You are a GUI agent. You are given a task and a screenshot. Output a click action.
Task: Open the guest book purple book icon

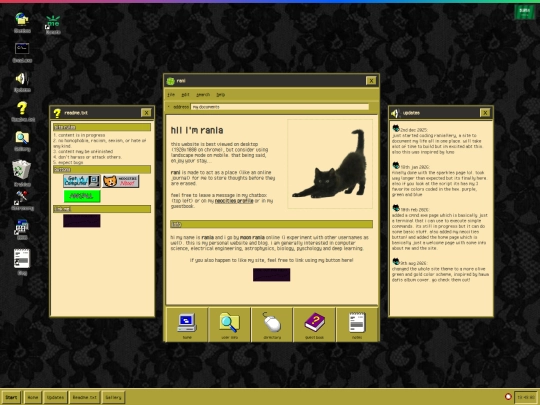click(x=314, y=322)
